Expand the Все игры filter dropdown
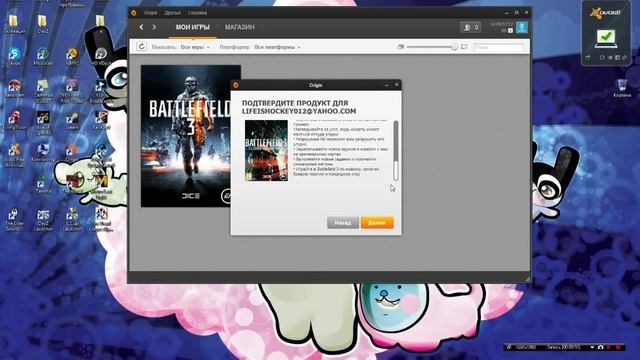Screen dimensions: 640x360 (195, 47)
